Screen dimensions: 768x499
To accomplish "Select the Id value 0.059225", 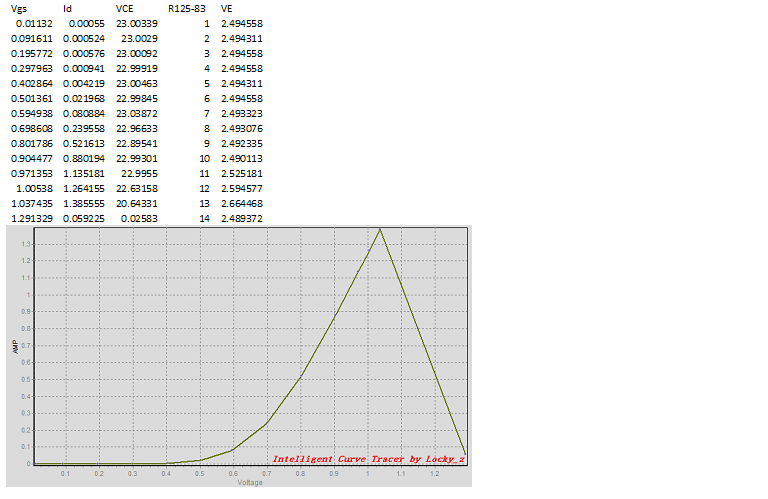I will 84,218.
